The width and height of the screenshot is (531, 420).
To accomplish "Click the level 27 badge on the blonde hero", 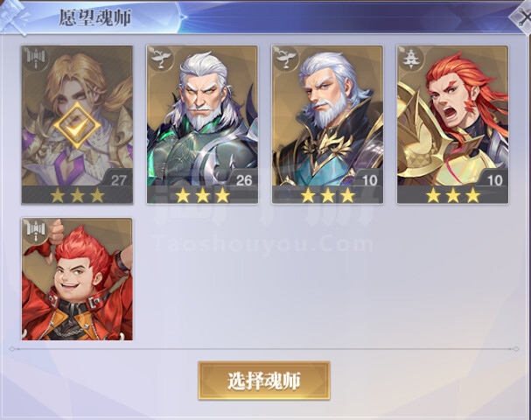I will [x=118, y=180].
